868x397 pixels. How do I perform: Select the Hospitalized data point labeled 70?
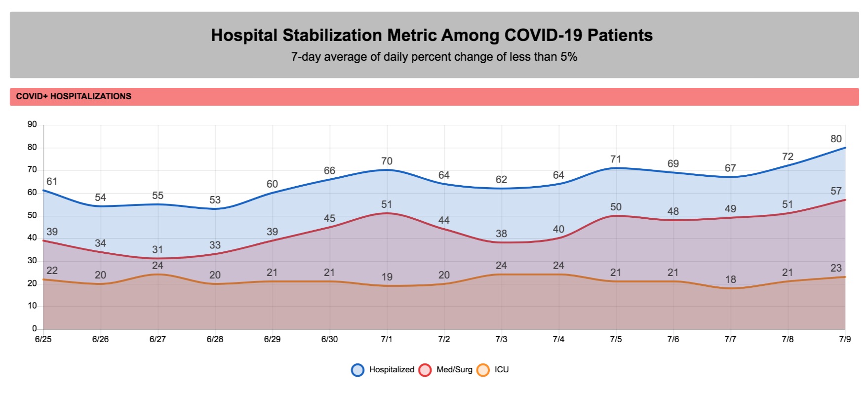click(x=387, y=170)
